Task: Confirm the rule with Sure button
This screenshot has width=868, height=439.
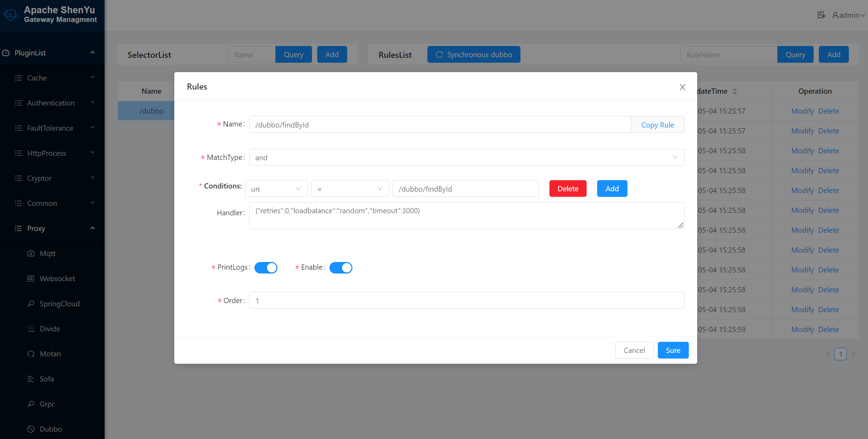Action: tap(673, 350)
